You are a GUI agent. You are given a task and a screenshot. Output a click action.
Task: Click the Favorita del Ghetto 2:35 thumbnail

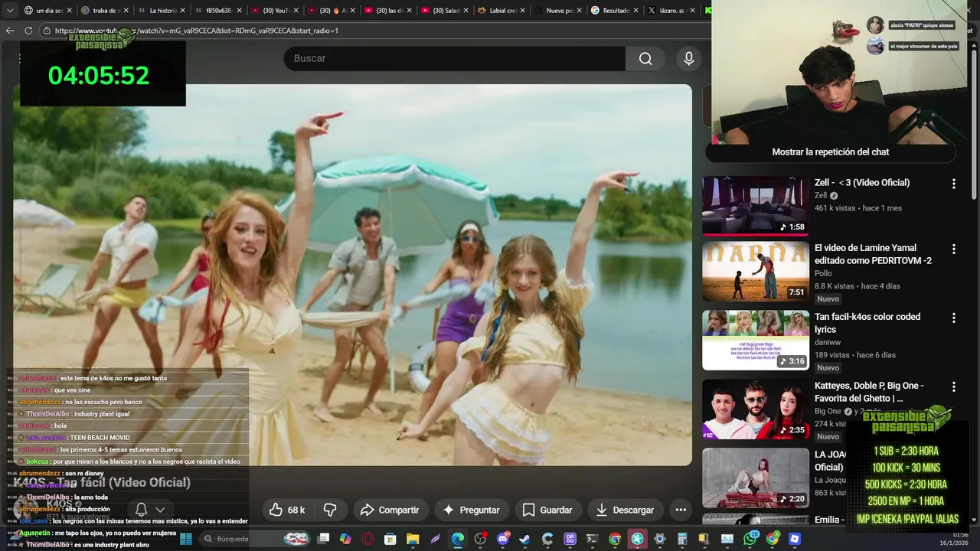(x=756, y=409)
